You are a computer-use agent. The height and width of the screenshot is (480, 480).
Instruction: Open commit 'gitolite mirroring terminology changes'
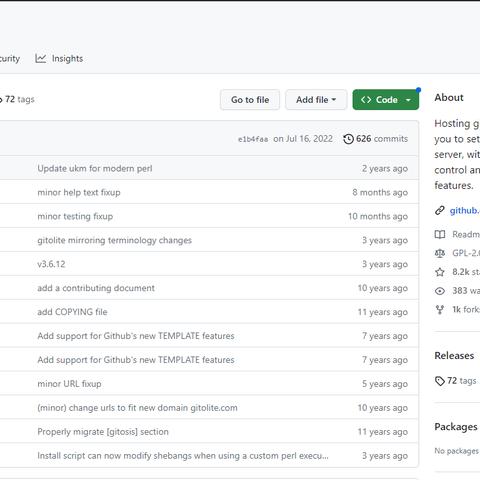pyautogui.click(x=114, y=240)
